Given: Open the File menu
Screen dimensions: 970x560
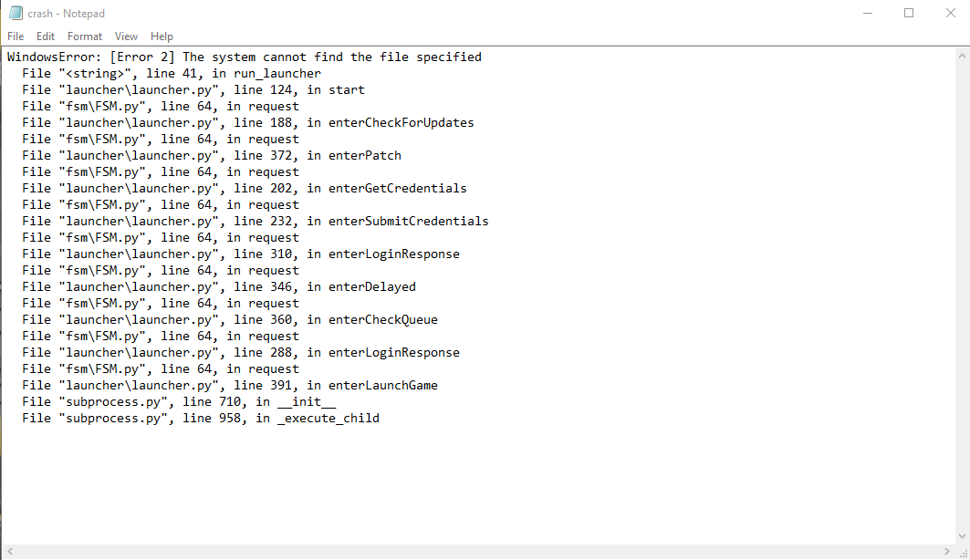Looking at the screenshot, I should (16, 36).
